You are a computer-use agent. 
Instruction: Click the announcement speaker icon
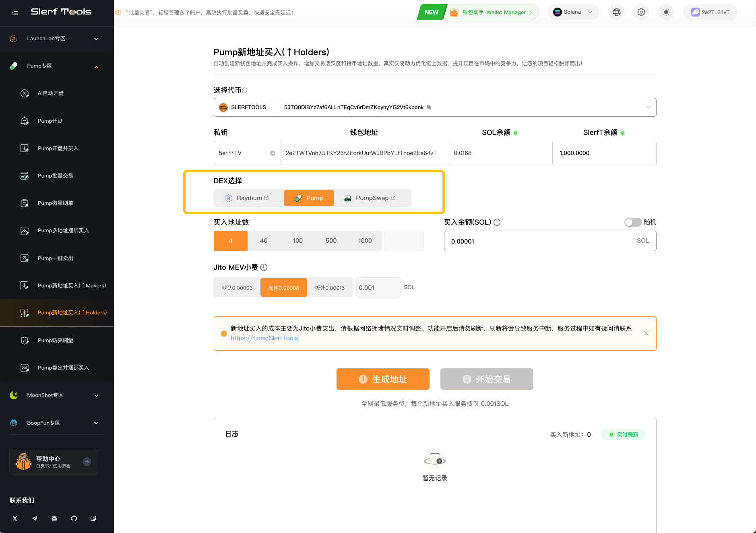tap(118, 12)
